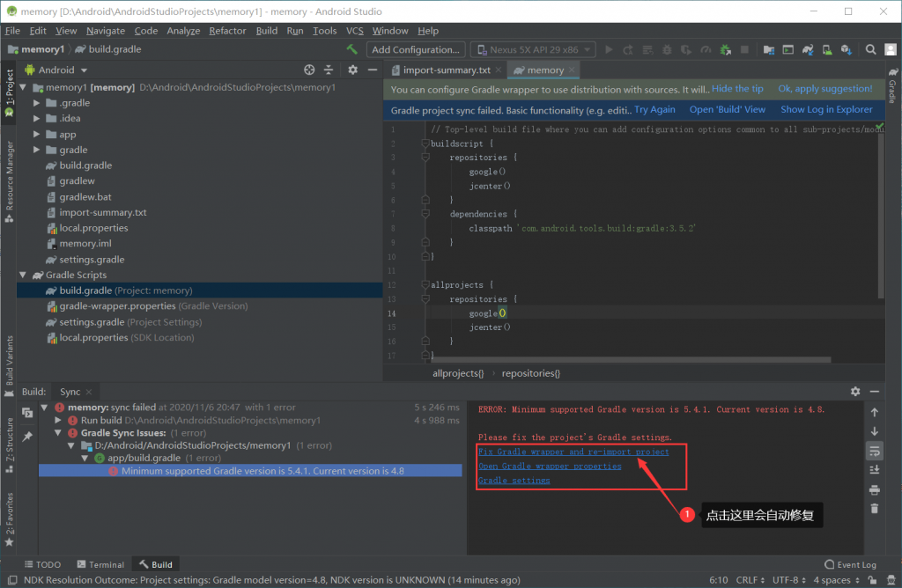
Task: Click UTF-8 encoding in status bar
Action: coord(788,580)
